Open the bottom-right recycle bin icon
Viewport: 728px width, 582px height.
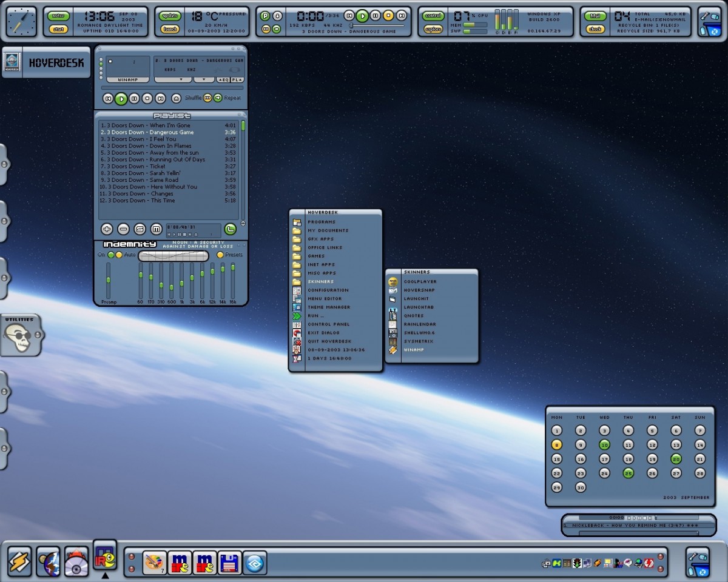click(698, 562)
